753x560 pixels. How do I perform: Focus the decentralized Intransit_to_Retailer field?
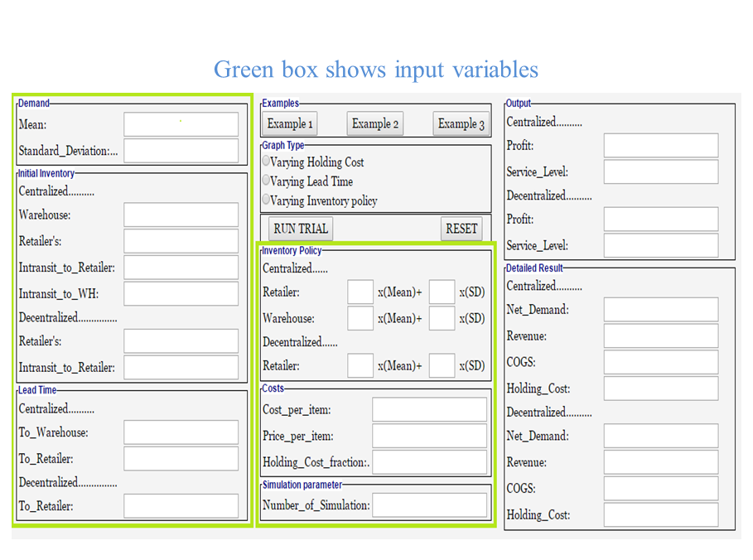pos(181,368)
